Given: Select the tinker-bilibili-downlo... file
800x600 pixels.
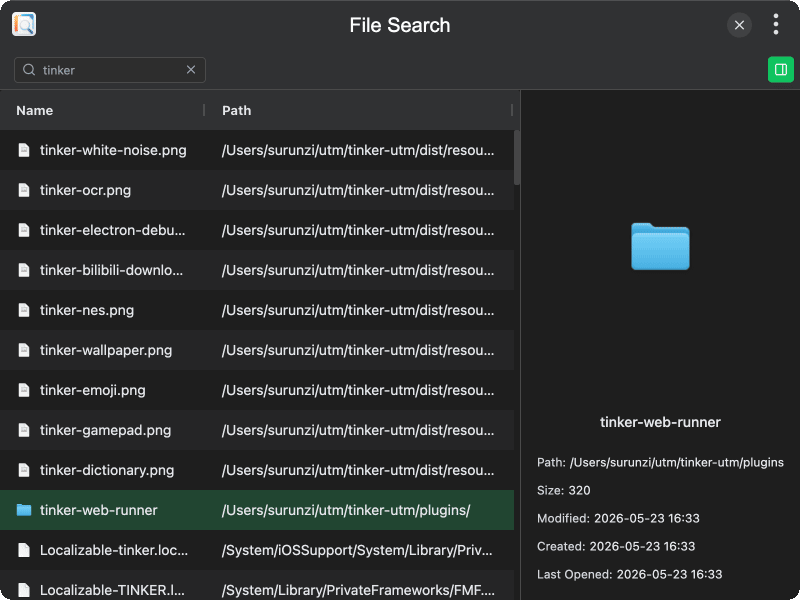Looking at the screenshot, I should coord(257,270).
